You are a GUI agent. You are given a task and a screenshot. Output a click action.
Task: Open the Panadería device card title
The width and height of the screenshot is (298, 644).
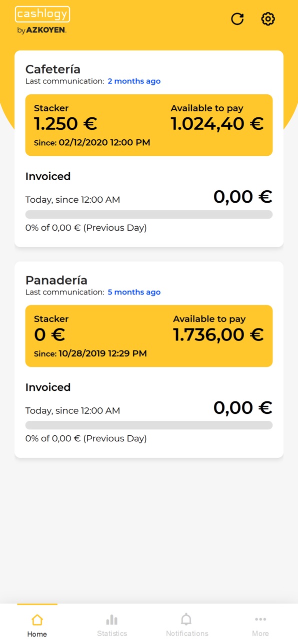56,280
